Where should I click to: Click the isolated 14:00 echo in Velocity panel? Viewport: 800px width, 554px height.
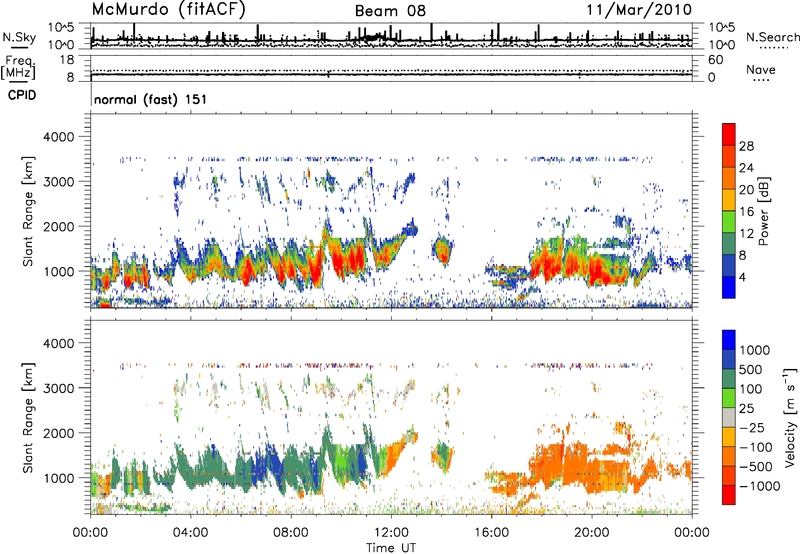click(x=442, y=456)
